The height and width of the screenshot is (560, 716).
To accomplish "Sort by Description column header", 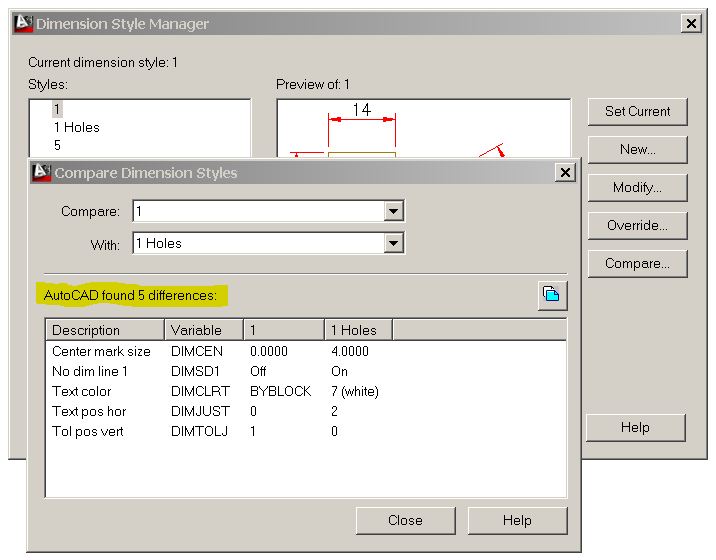I will coord(105,330).
